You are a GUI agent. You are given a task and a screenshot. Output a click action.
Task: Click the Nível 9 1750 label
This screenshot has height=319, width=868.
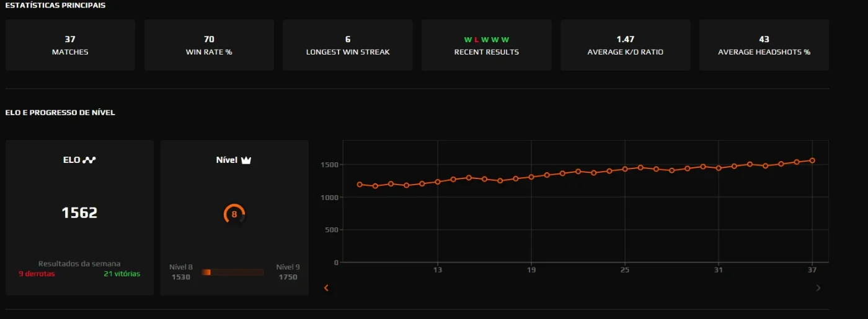(288, 272)
